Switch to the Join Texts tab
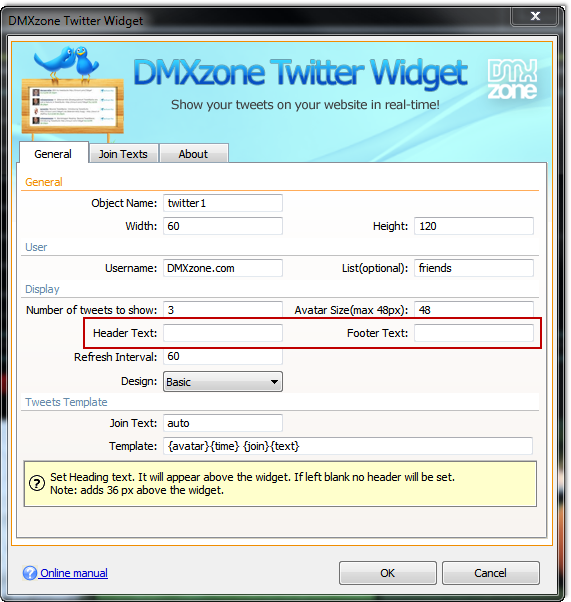Screen dimensions: 571x602 pyautogui.click(x=123, y=154)
